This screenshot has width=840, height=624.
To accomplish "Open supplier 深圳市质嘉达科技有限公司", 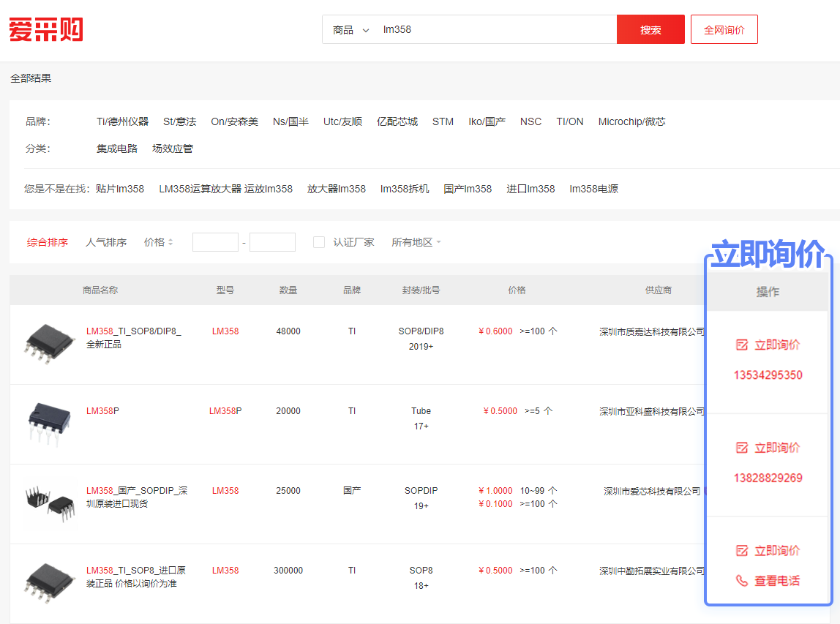I will pyautogui.click(x=651, y=331).
